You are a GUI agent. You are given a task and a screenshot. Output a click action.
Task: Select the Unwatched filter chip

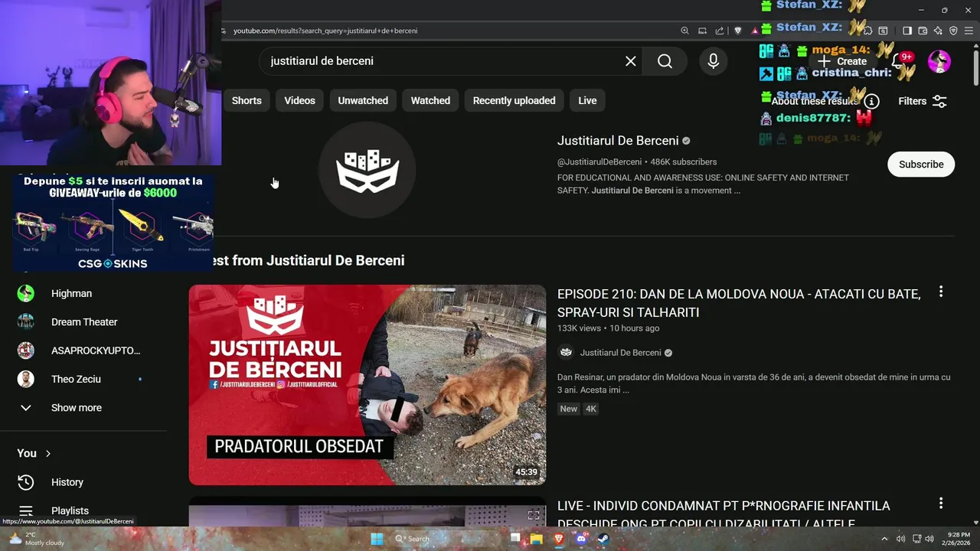click(x=363, y=100)
